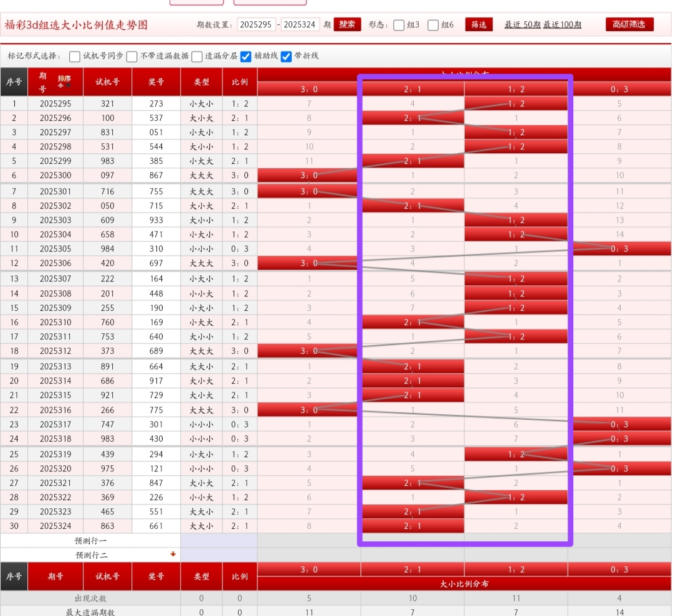Screen dimensions: 673x616
Task: Click the red down arrow beside 预测行二
Action: 173,554
